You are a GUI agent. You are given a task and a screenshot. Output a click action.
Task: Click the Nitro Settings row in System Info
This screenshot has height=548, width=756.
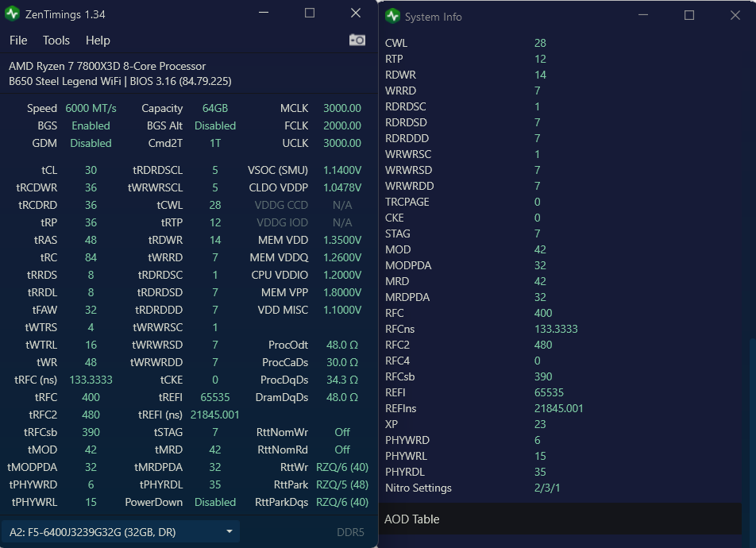(x=559, y=488)
